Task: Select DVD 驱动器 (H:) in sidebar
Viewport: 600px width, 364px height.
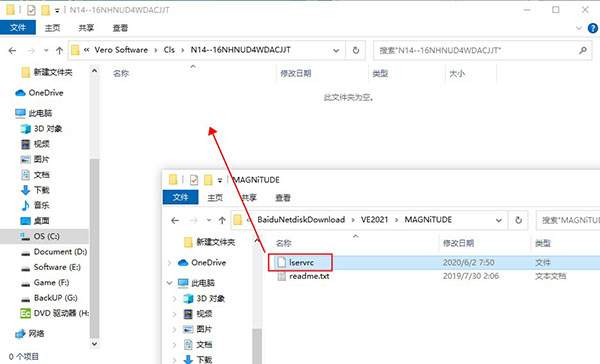Action: click(x=54, y=313)
